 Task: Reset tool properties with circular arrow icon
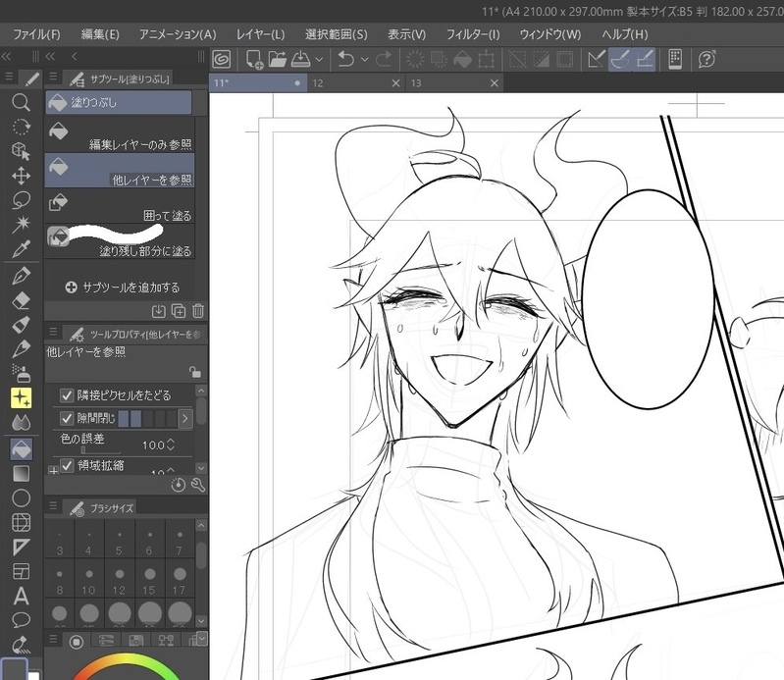click(178, 485)
